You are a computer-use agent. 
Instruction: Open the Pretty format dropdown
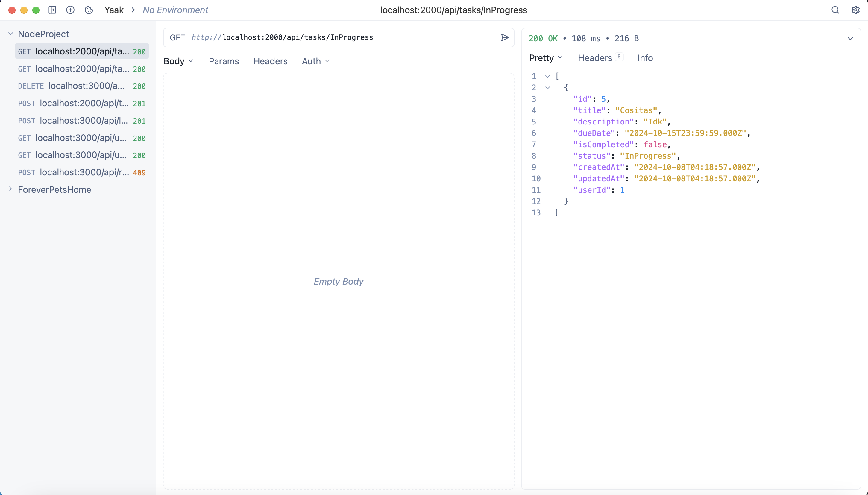pos(545,58)
